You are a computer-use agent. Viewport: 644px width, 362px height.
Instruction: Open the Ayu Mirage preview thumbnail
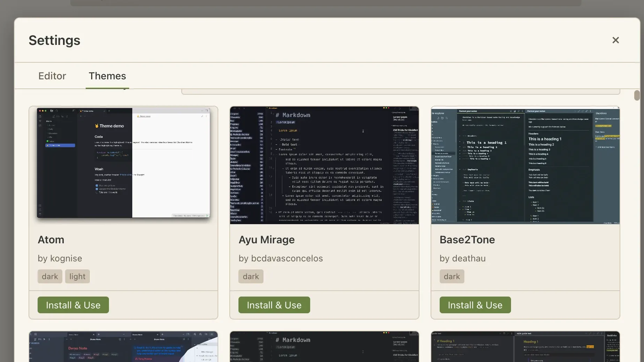coord(324,165)
